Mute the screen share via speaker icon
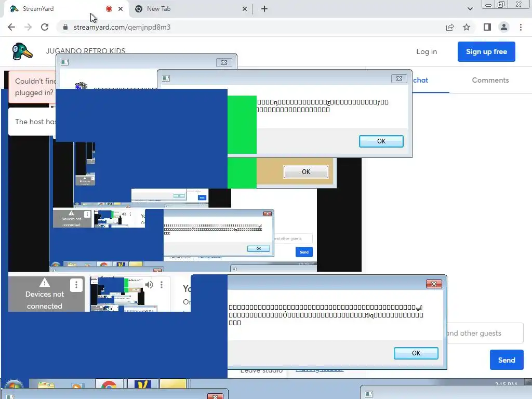Image resolution: width=532 pixels, height=399 pixels. tap(149, 284)
